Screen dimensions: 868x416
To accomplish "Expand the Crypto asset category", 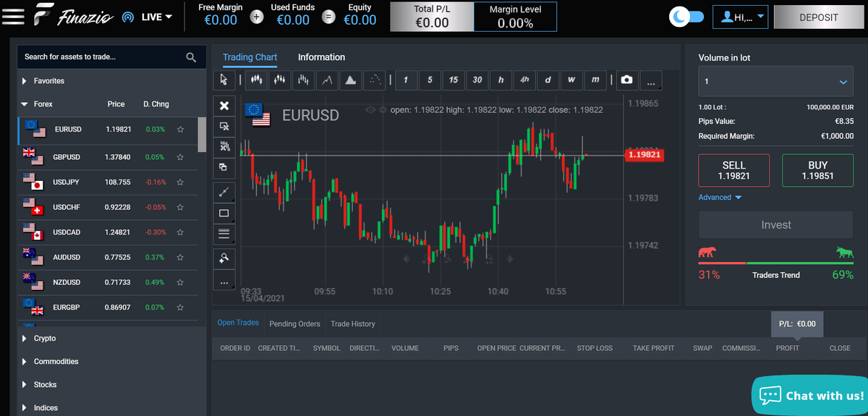I will [45, 339].
